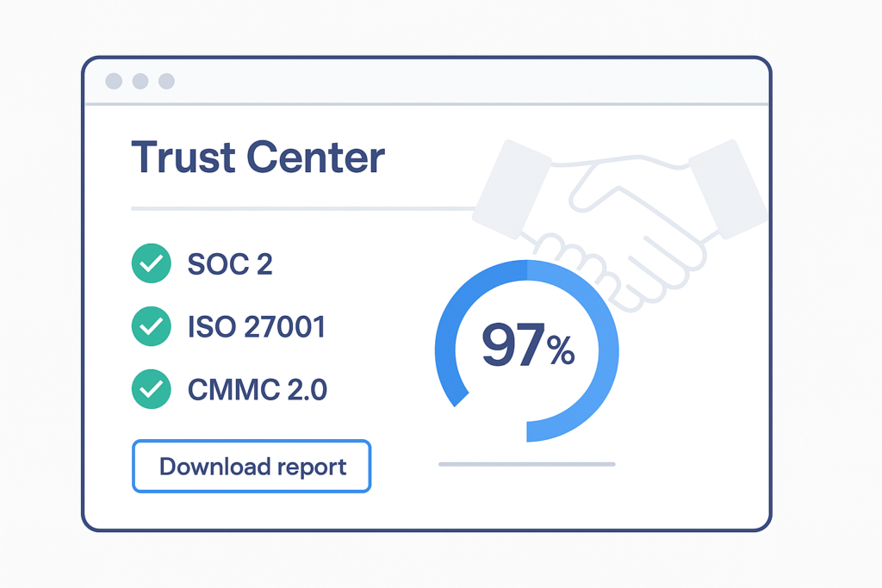Click the 97% score in the donut chart
882x588 pixels.
click(x=527, y=346)
